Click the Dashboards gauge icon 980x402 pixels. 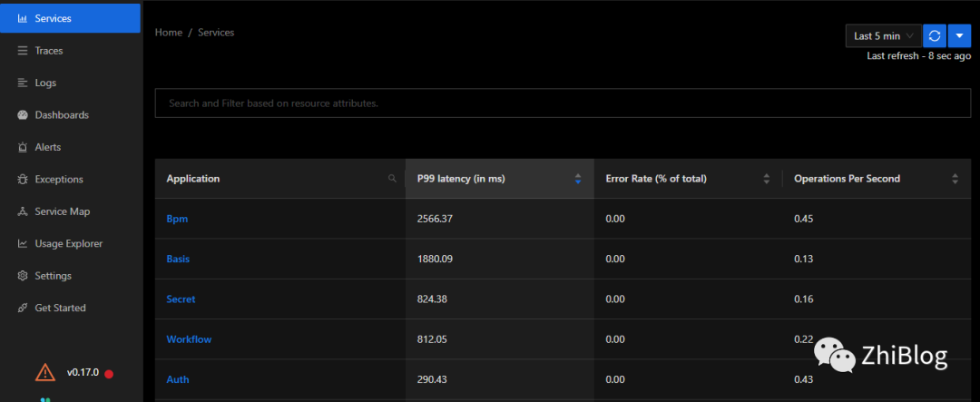pyautogui.click(x=23, y=115)
